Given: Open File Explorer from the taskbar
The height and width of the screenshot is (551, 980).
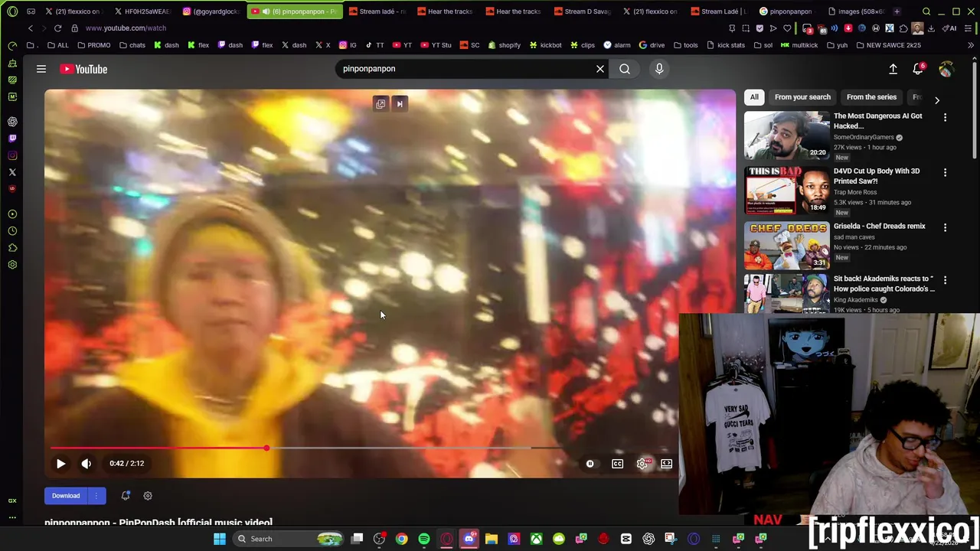Looking at the screenshot, I should pyautogui.click(x=492, y=539).
